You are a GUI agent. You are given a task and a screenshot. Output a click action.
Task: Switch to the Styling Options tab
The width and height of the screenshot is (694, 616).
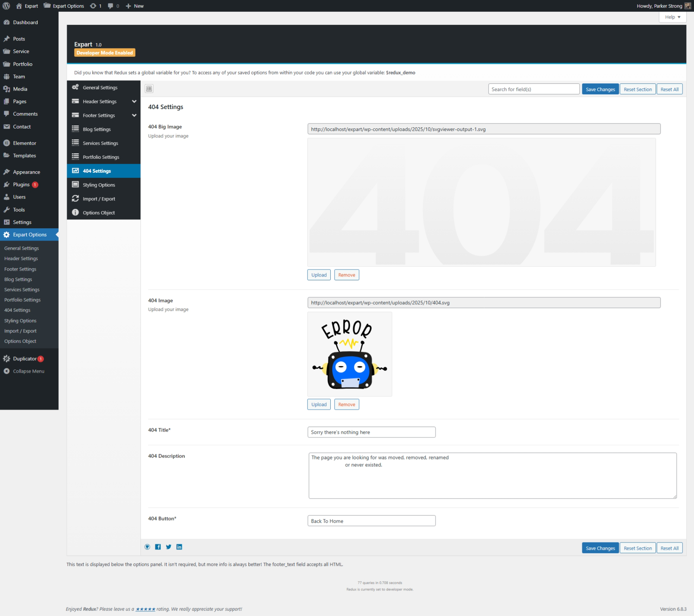pos(99,185)
